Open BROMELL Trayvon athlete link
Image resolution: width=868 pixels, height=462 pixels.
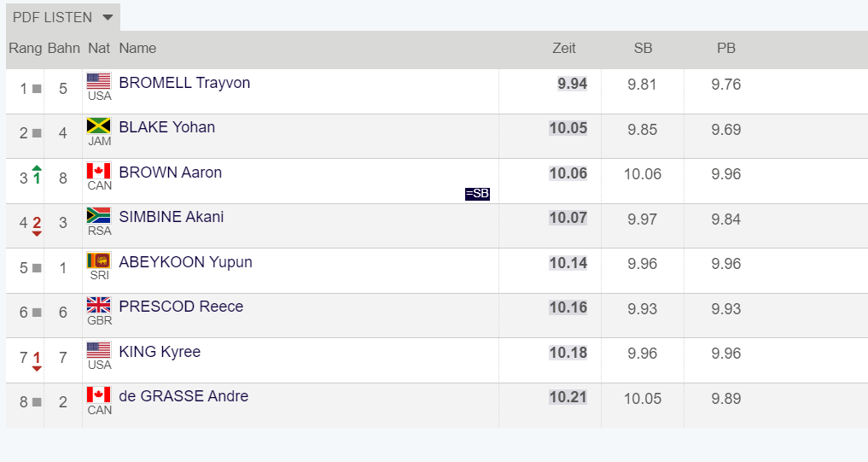pos(184,83)
